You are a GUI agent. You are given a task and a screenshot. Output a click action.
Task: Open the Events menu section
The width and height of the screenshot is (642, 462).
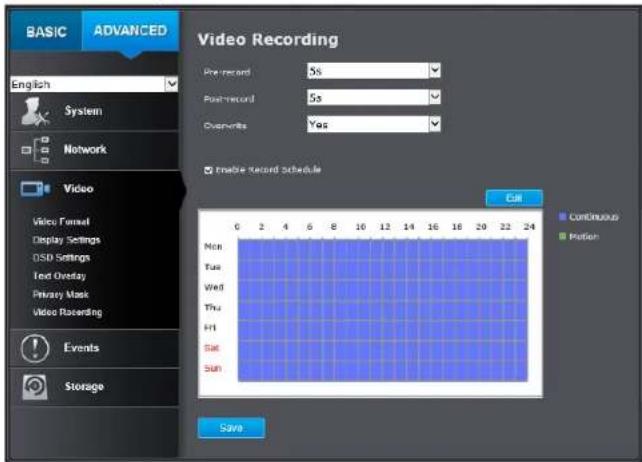tap(95, 348)
